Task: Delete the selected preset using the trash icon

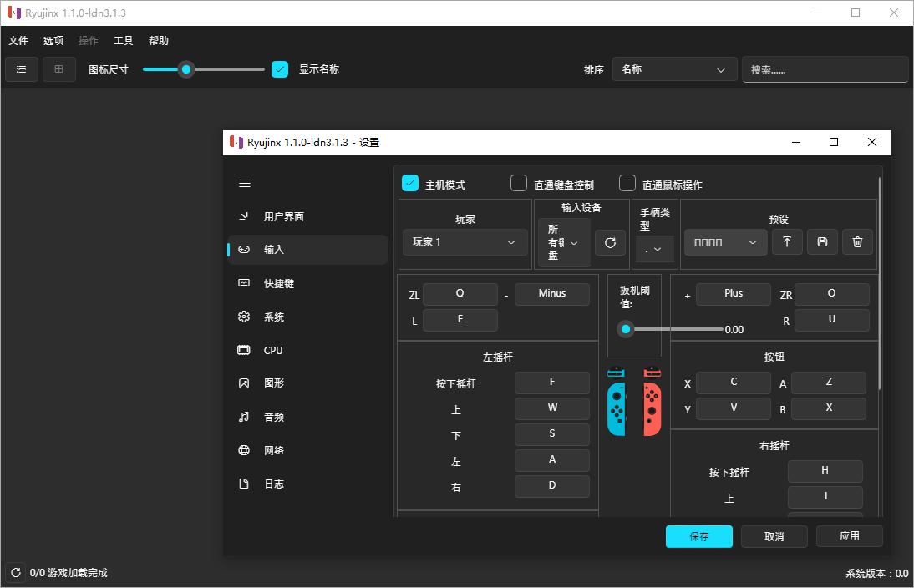Action: (857, 241)
